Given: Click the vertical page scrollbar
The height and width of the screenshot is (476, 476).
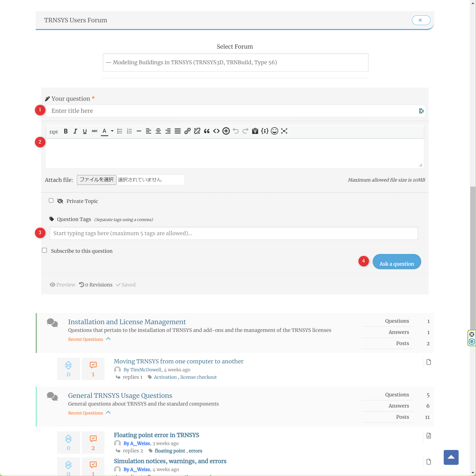Looking at the screenshot, I should point(473,258).
